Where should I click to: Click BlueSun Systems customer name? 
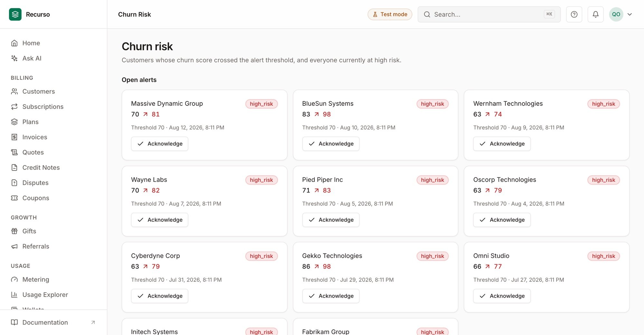point(328,103)
